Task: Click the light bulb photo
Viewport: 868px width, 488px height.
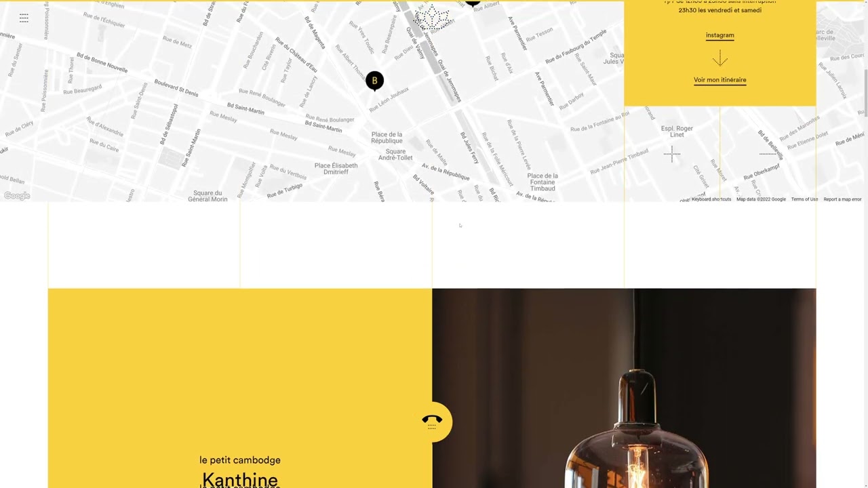Action: pos(624,388)
